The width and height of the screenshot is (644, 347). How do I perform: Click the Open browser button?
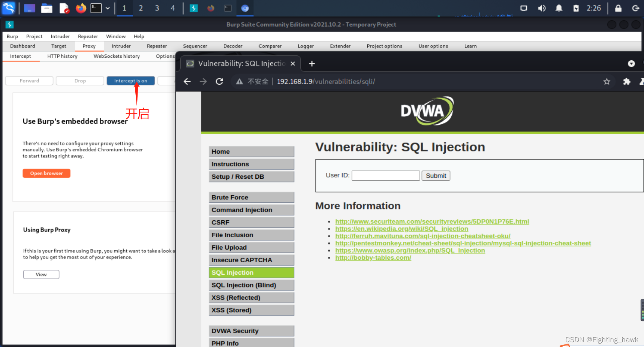pyautogui.click(x=46, y=173)
